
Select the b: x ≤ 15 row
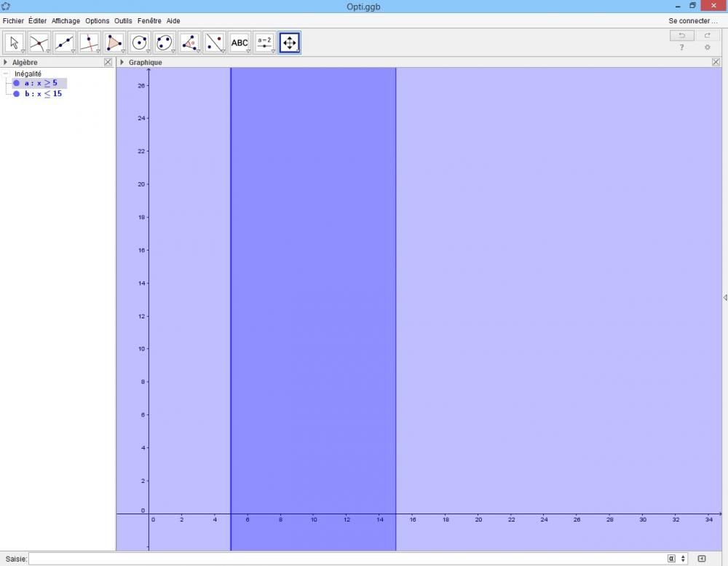38,94
